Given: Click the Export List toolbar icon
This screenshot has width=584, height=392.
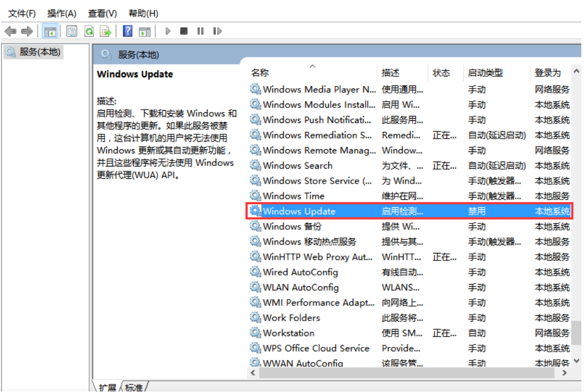Looking at the screenshot, I should click(106, 32).
